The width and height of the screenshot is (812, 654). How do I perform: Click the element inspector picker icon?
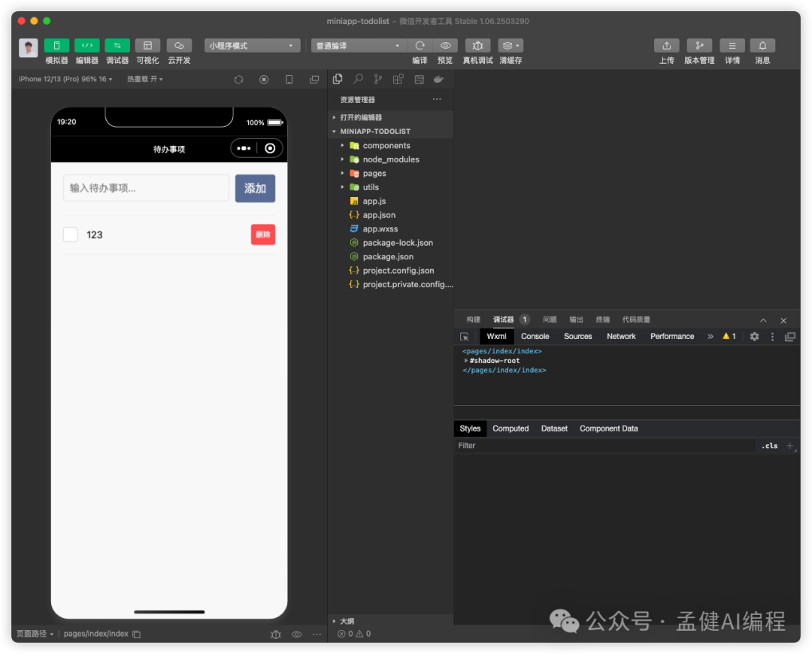tap(465, 337)
